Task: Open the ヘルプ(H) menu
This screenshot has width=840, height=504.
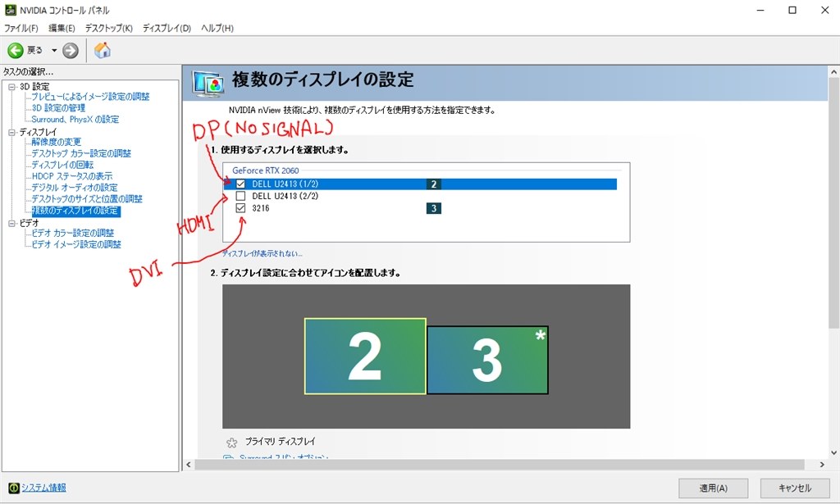Action: pyautogui.click(x=217, y=28)
